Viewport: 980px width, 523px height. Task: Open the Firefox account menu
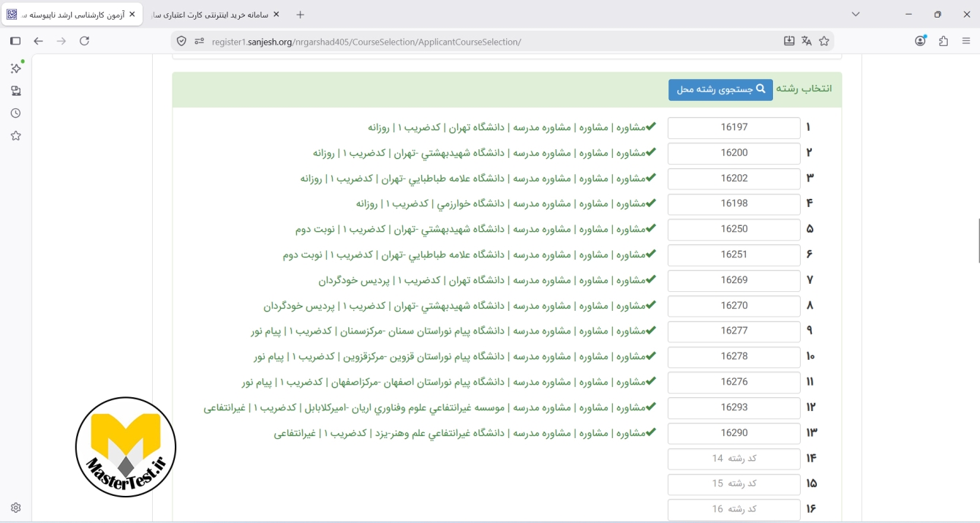coord(921,41)
